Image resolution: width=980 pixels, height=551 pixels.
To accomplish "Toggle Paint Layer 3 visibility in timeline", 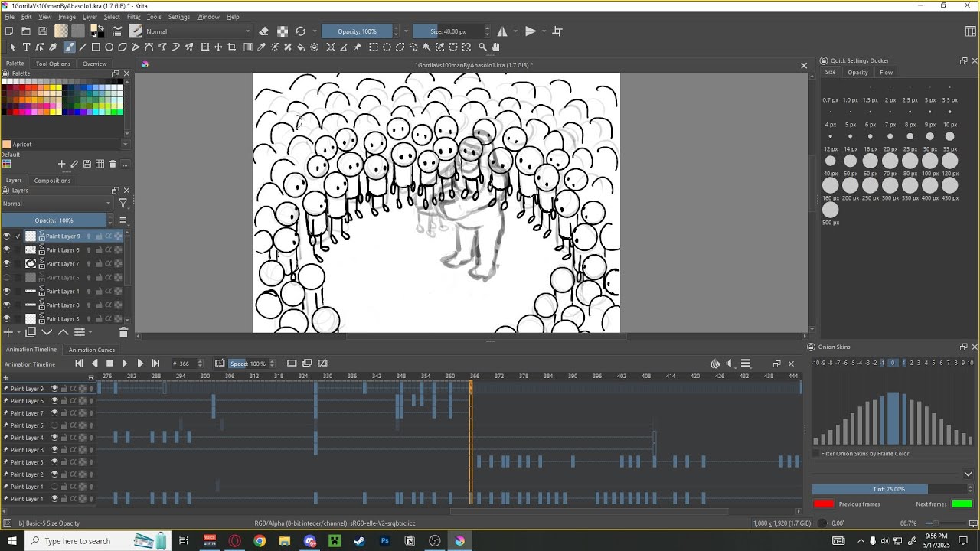I will click(54, 462).
